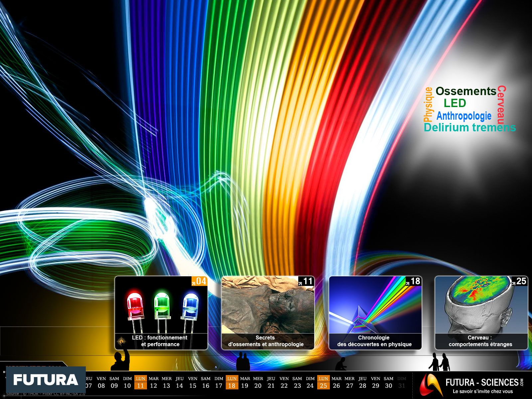Click the FUTURA watermark logo
This screenshot has height=399, width=532.
46,380
